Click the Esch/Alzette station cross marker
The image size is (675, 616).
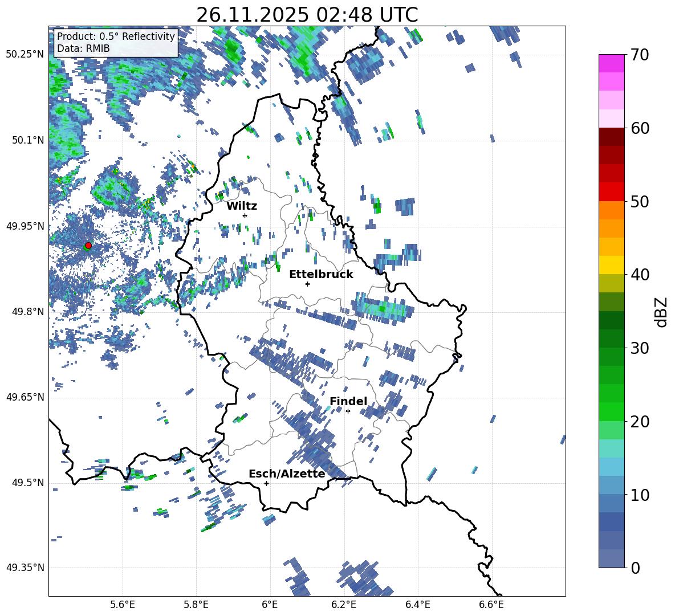click(x=266, y=483)
